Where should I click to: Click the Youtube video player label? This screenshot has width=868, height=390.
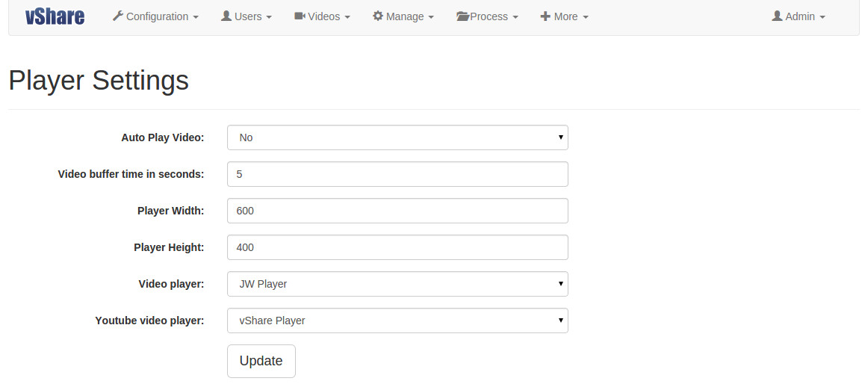point(149,321)
